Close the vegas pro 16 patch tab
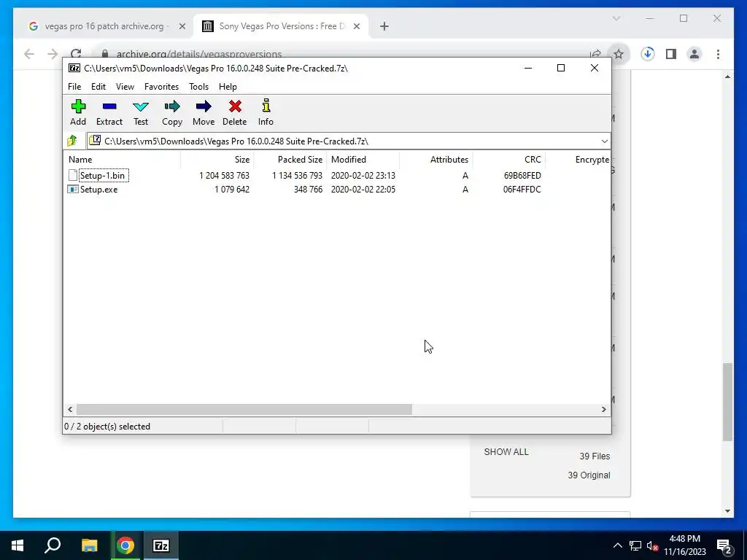Image resolution: width=747 pixels, height=560 pixels. point(182,26)
